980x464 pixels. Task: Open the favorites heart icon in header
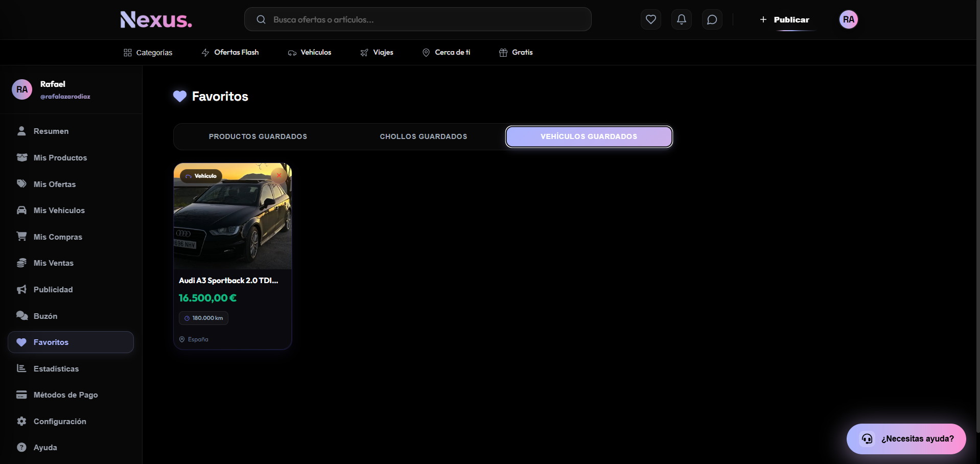650,19
